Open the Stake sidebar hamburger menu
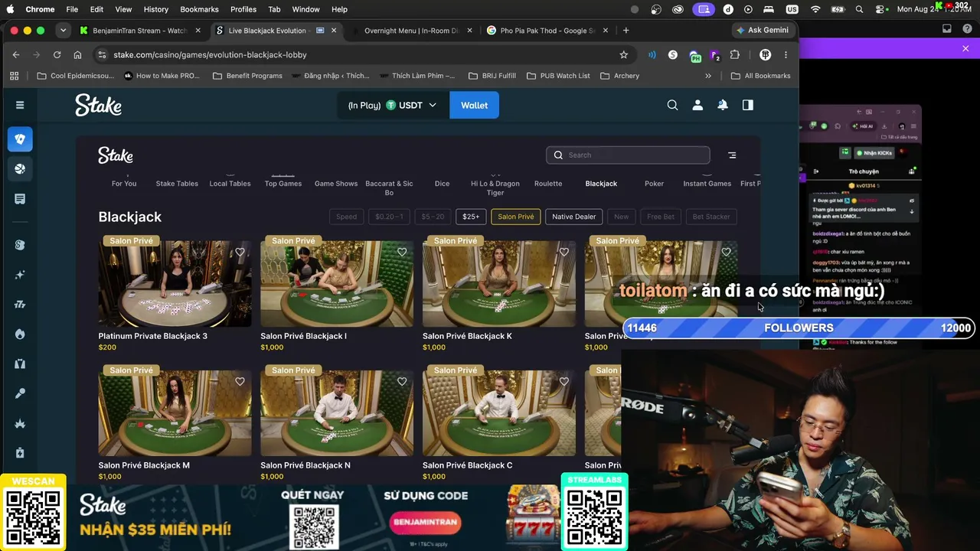 (20, 105)
